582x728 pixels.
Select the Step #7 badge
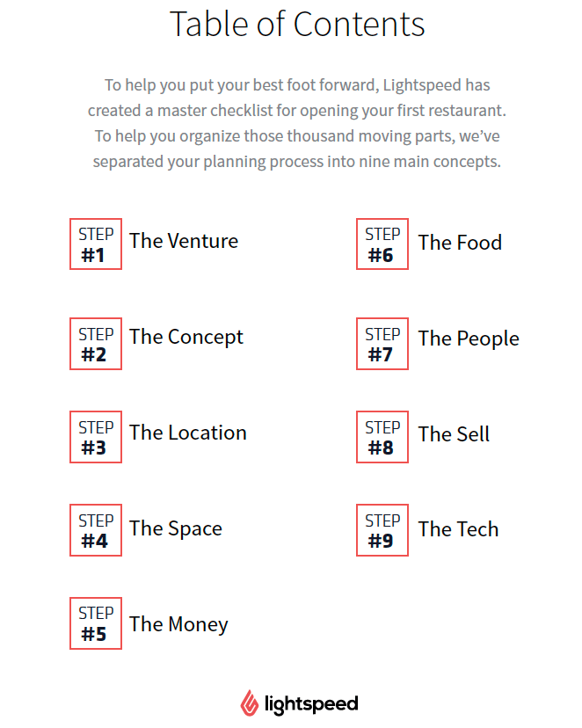[382, 344]
